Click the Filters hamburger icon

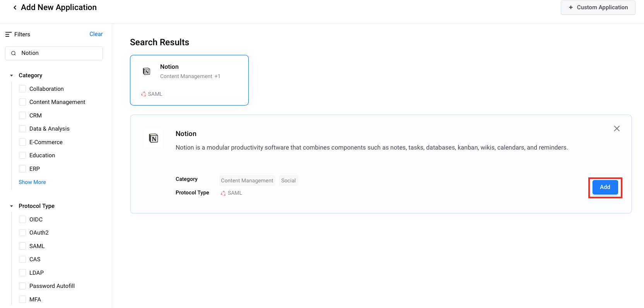[x=8, y=34]
